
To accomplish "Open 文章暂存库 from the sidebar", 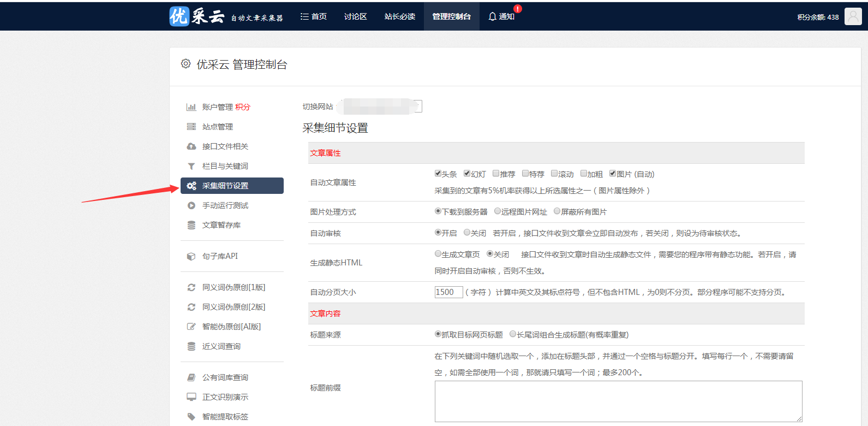I will [x=221, y=225].
